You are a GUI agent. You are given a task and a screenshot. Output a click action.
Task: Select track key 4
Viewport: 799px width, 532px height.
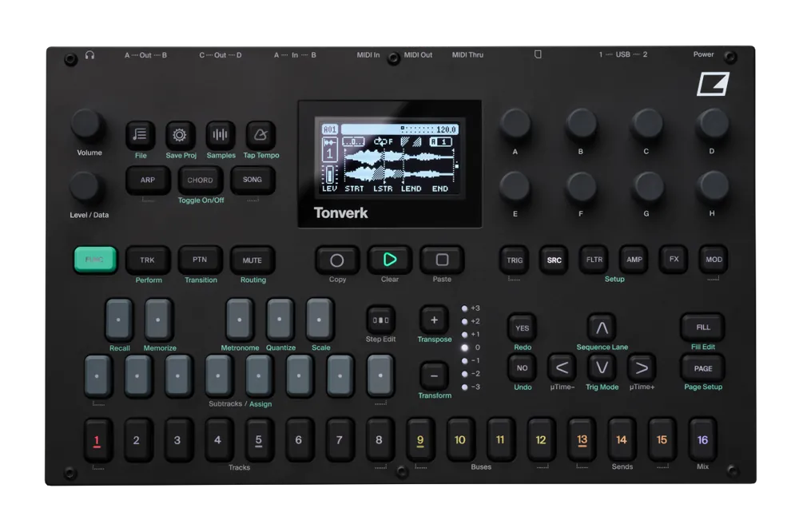click(217, 440)
